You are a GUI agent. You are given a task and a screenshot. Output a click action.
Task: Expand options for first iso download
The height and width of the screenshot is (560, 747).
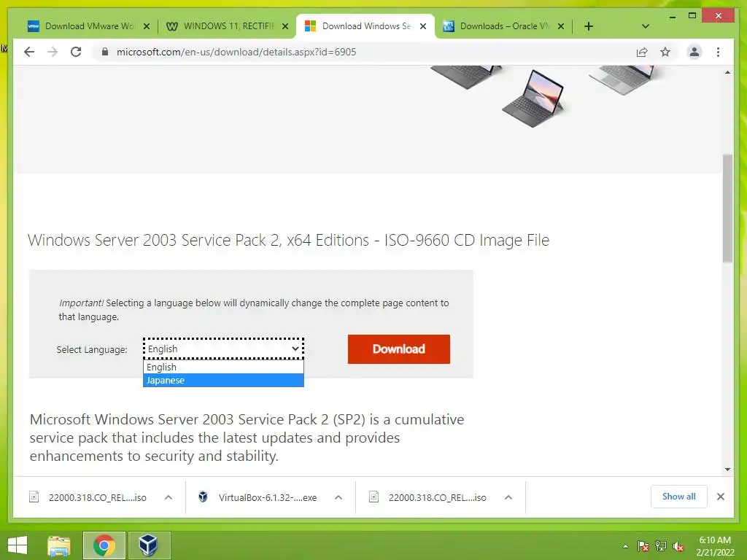coord(169,497)
